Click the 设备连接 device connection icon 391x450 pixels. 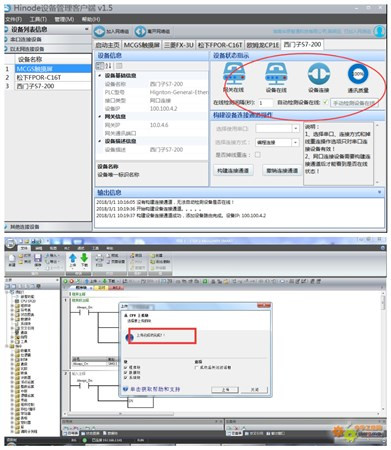tap(319, 74)
